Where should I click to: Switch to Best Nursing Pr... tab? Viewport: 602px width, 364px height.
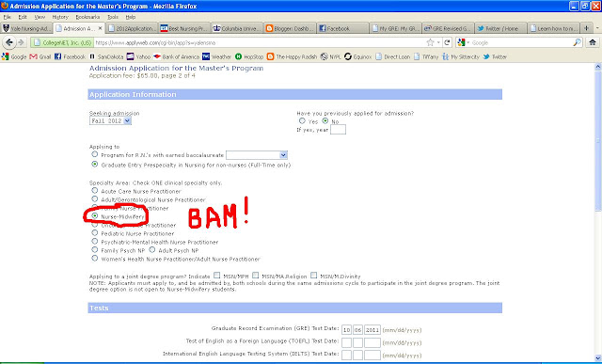[184, 28]
